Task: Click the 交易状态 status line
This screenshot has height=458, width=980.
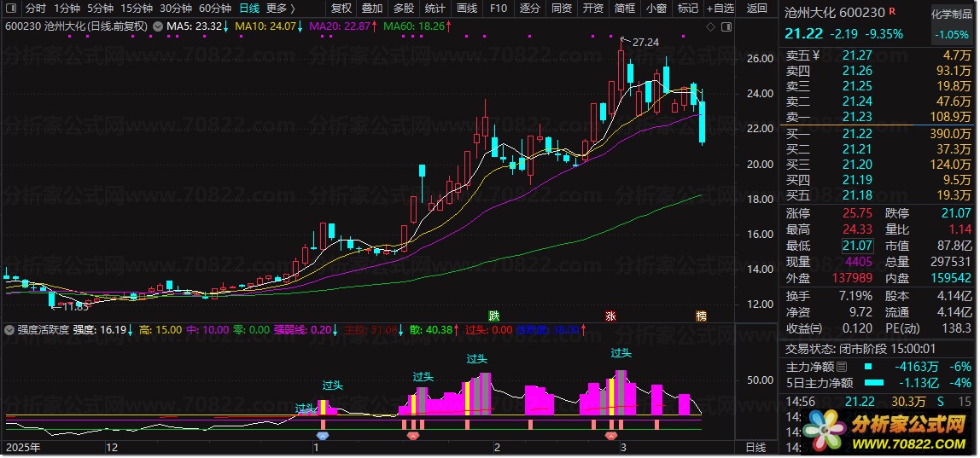Action: click(x=860, y=350)
